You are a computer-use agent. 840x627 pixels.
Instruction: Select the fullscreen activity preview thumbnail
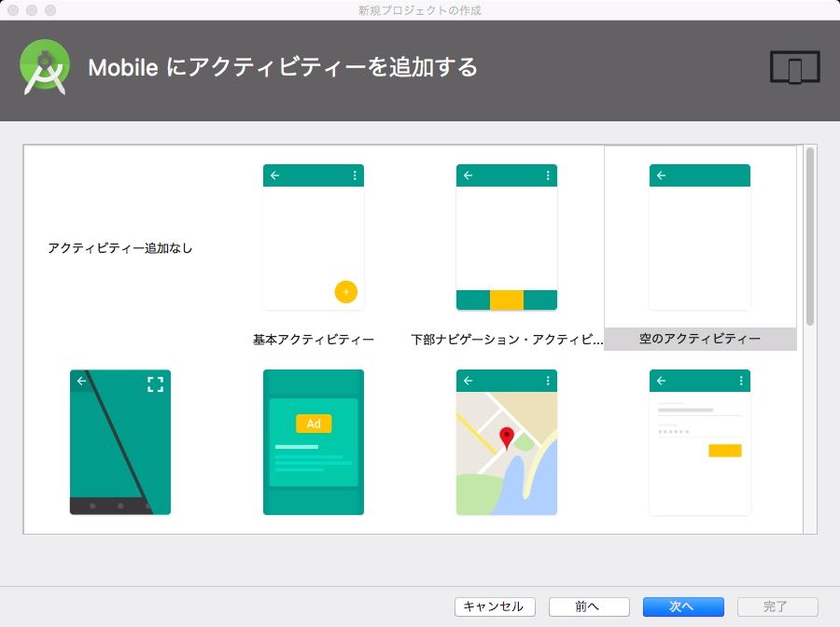(x=119, y=442)
